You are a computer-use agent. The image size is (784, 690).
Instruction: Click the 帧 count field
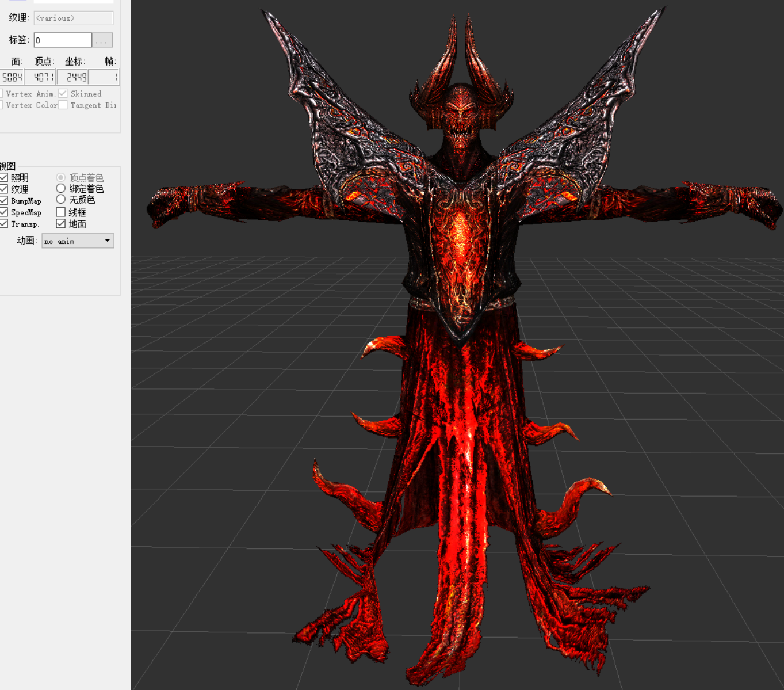click(104, 77)
